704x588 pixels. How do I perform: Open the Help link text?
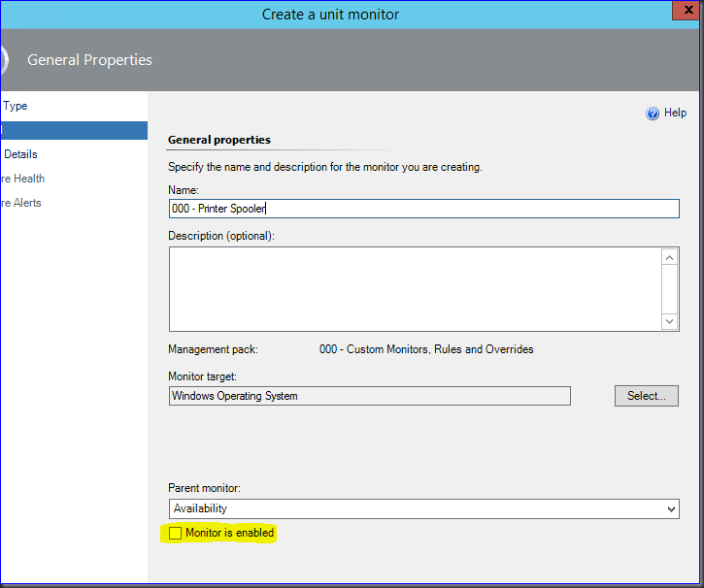click(675, 114)
